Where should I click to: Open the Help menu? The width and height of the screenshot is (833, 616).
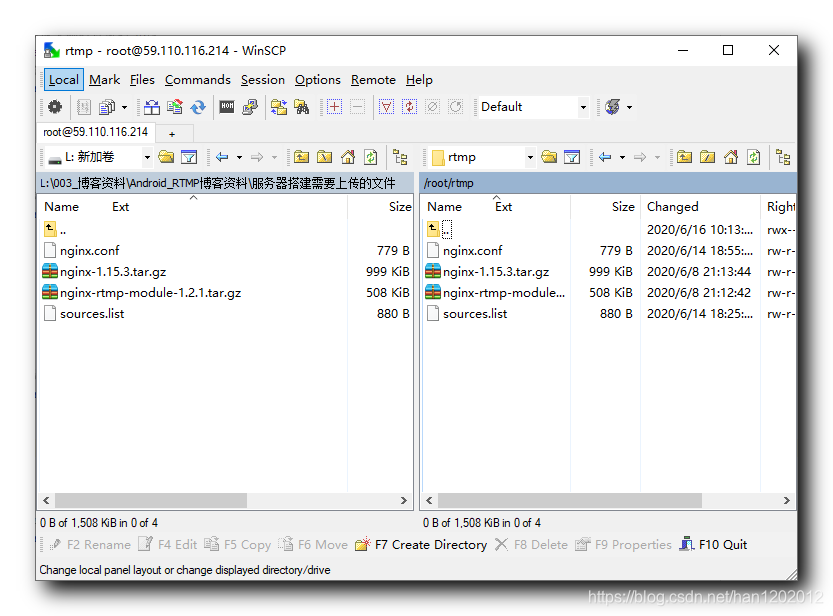coord(419,80)
